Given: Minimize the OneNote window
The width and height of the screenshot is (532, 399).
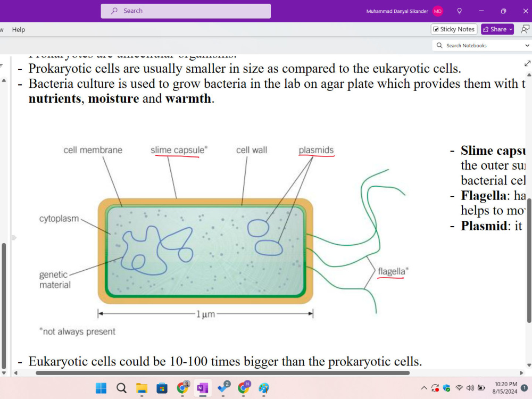Looking at the screenshot, I should (481, 11).
